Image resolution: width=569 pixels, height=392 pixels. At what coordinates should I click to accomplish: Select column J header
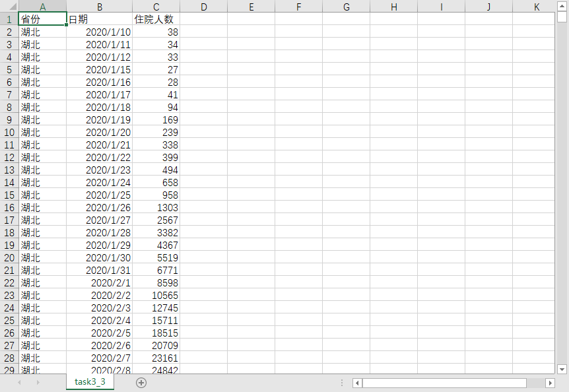[489, 7]
